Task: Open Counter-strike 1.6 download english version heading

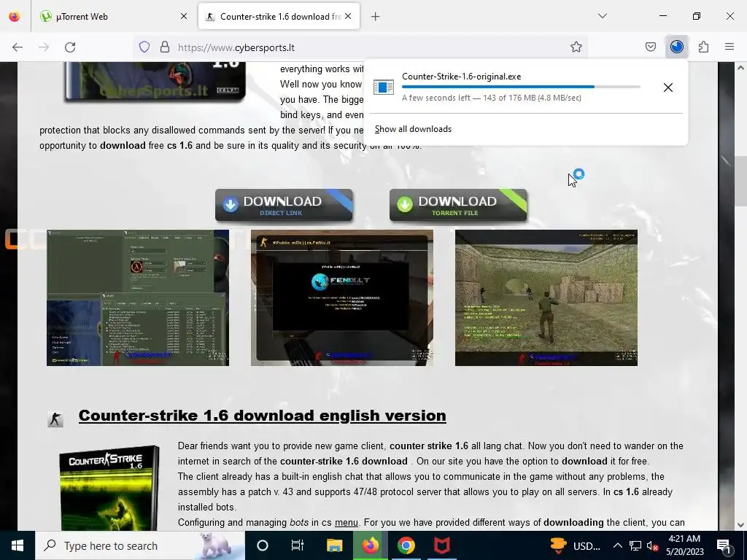Action: coord(262,415)
